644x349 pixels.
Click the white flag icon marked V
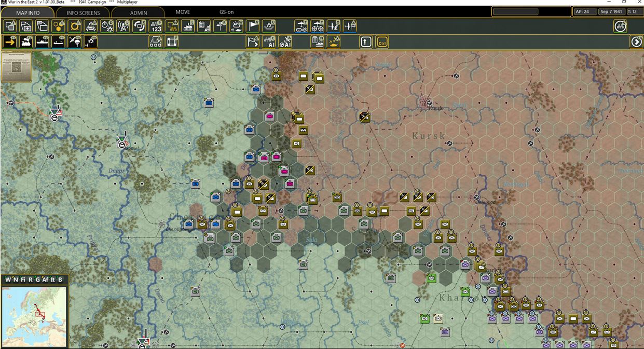(253, 26)
